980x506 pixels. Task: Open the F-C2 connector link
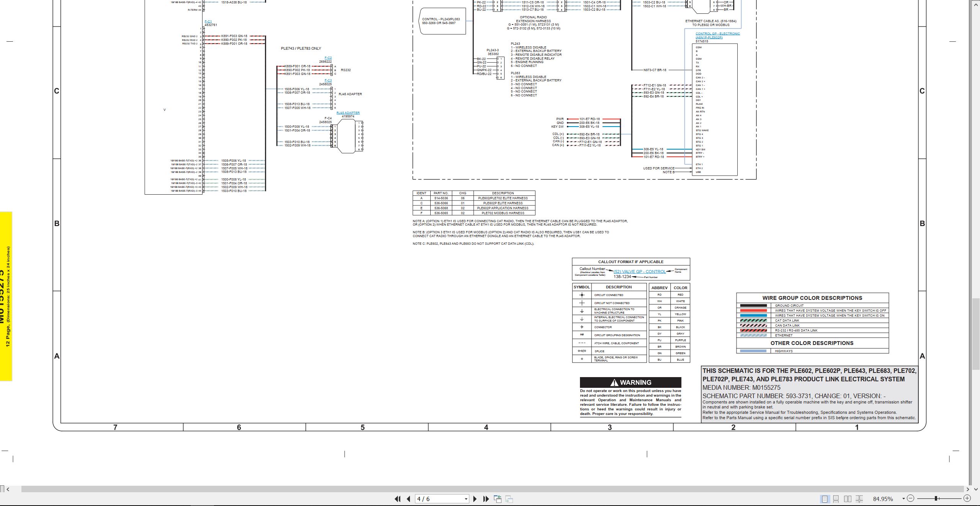pyautogui.click(x=328, y=58)
